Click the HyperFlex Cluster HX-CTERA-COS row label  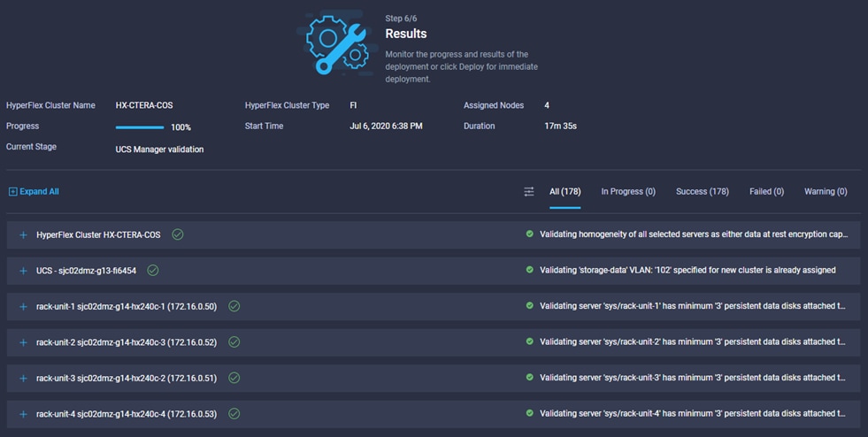tap(98, 235)
